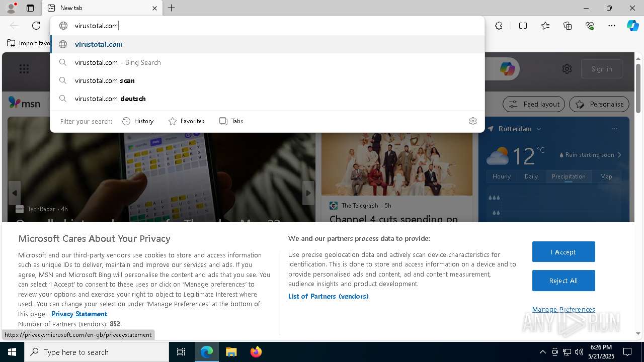Screen dimensions: 644x362
Task: Show hidden system tray icons
Action: pyautogui.click(x=542, y=352)
